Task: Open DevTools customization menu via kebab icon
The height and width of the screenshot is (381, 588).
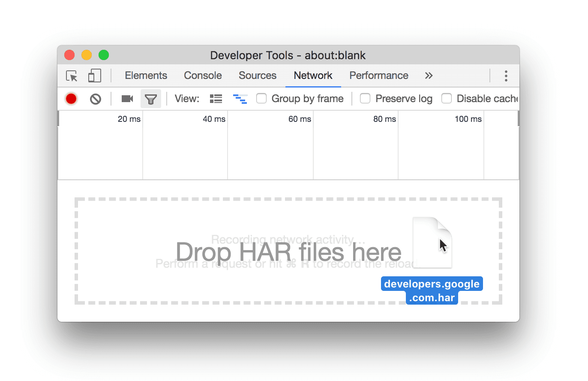Action: [x=506, y=76]
